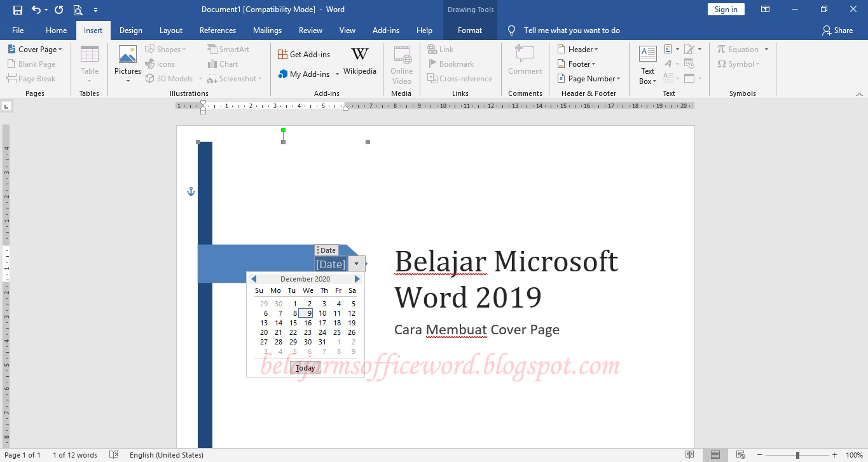
Task: Insert a Table from the ribbon
Action: click(90, 64)
